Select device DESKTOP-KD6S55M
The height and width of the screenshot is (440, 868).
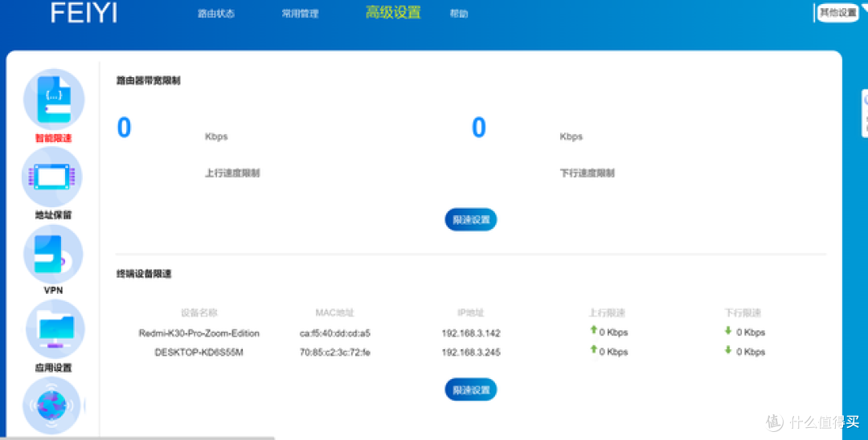(199, 352)
